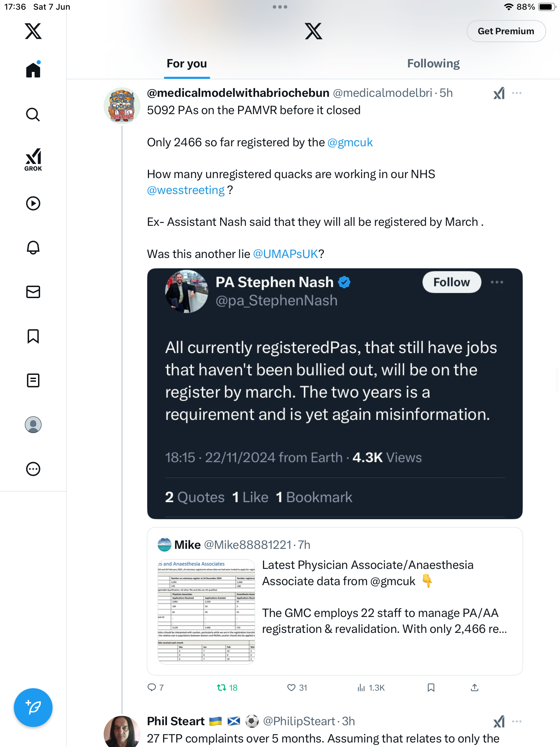Open Messages envelope icon
The image size is (560, 747).
(33, 292)
